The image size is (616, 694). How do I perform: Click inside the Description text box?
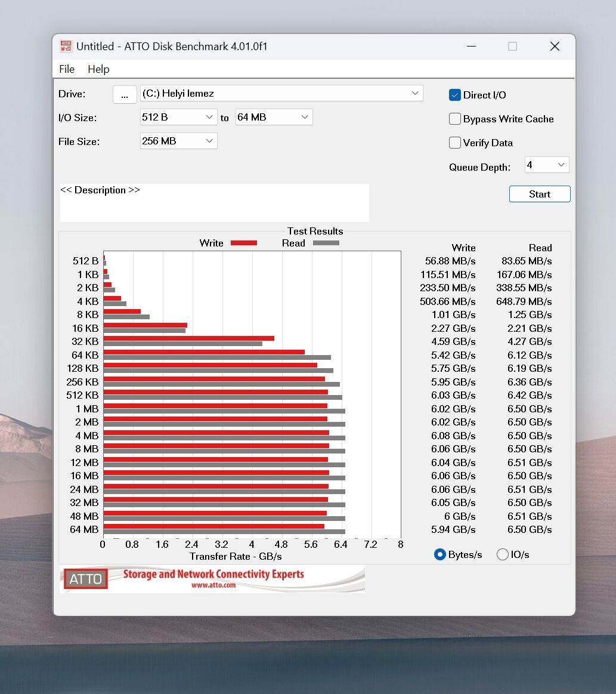(x=215, y=203)
